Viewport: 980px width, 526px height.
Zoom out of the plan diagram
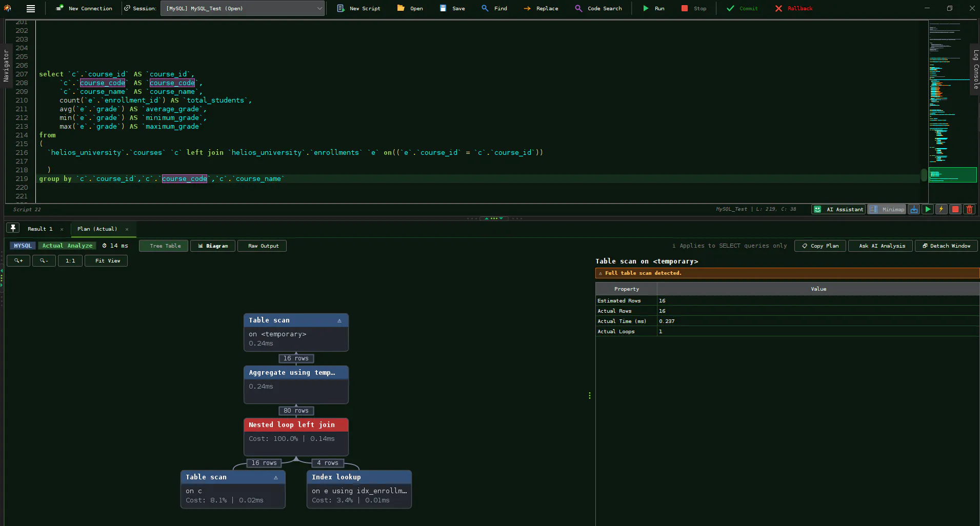coord(44,260)
